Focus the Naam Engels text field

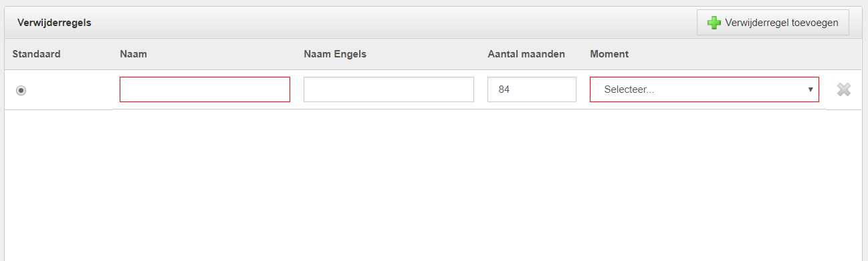coord(389,89)
